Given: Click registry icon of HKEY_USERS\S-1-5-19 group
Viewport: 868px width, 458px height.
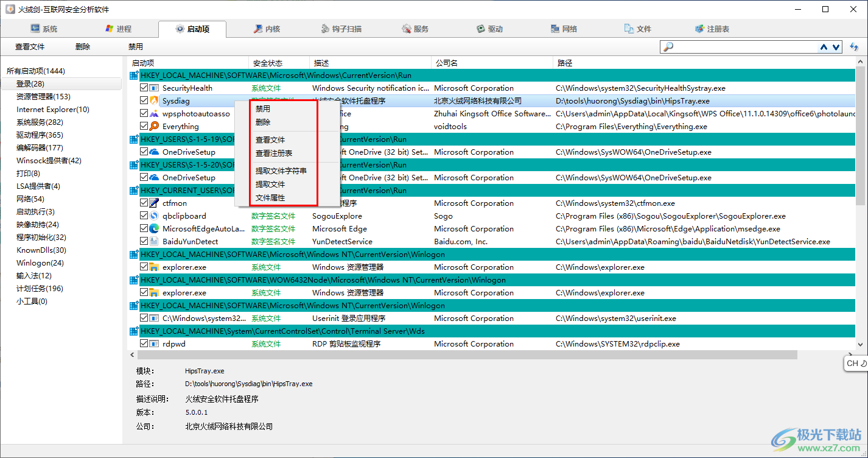Looking at the screenshot, I should [x=134, y=139].
